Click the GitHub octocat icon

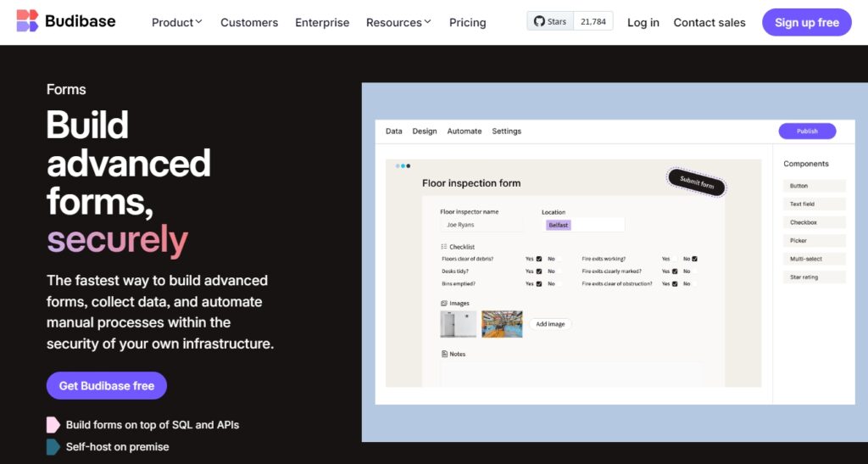[x=539, y=21]
